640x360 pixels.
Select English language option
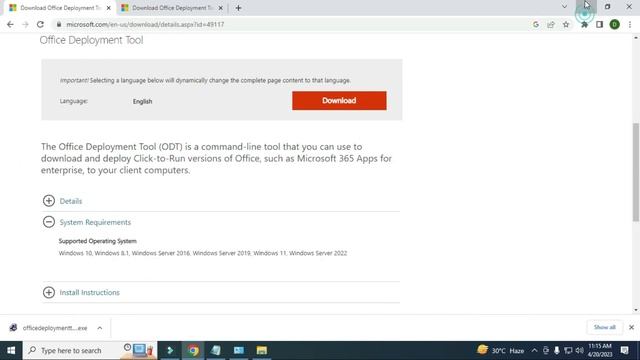(x=142, y=101)
